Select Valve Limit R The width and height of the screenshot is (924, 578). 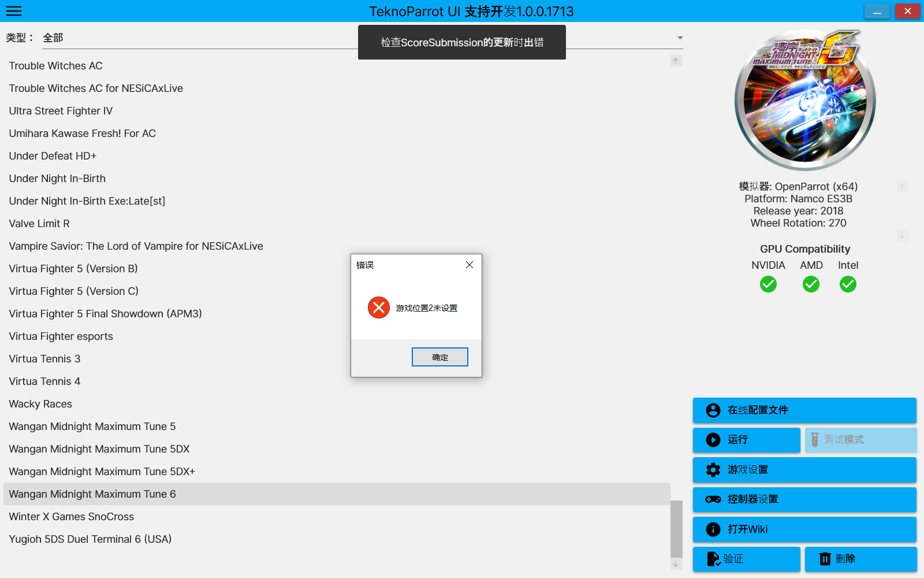pos(337,224)
